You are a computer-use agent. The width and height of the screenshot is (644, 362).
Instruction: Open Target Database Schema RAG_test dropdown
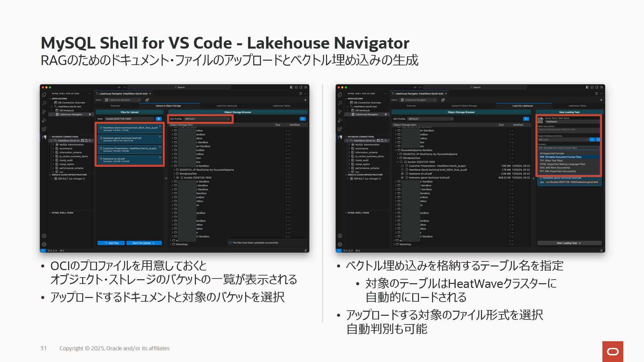pos(563,139)
